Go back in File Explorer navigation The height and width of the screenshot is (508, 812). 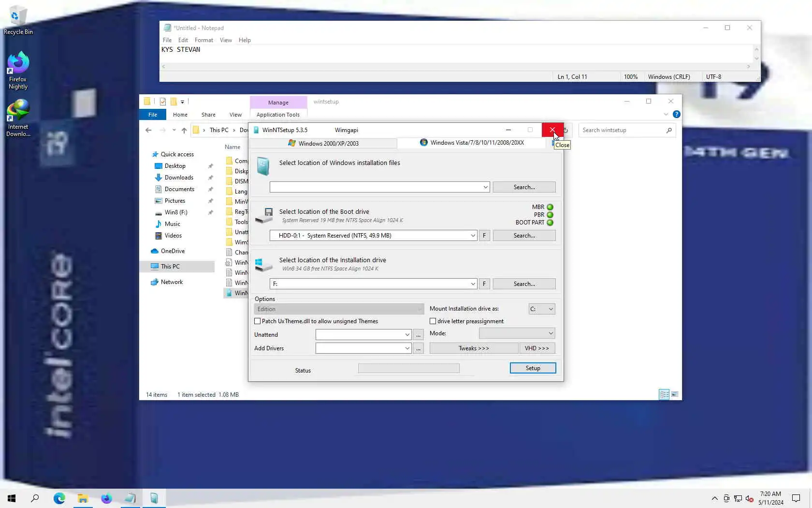(x=148, y=130)
